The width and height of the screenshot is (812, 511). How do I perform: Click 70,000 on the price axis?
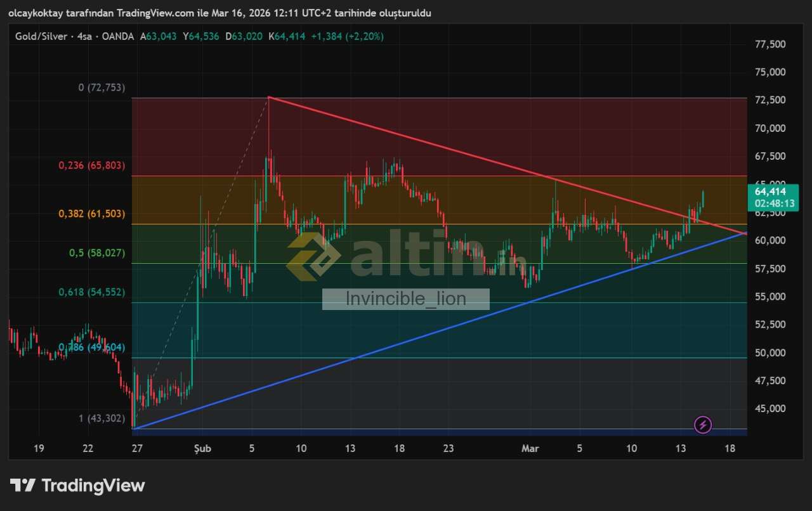[768, 128]
